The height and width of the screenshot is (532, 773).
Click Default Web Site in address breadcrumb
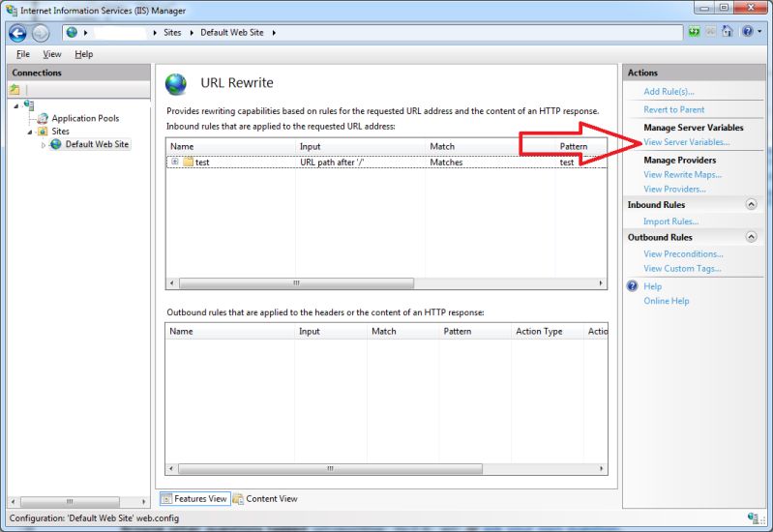pyautogui.click(x=231, y=33)
